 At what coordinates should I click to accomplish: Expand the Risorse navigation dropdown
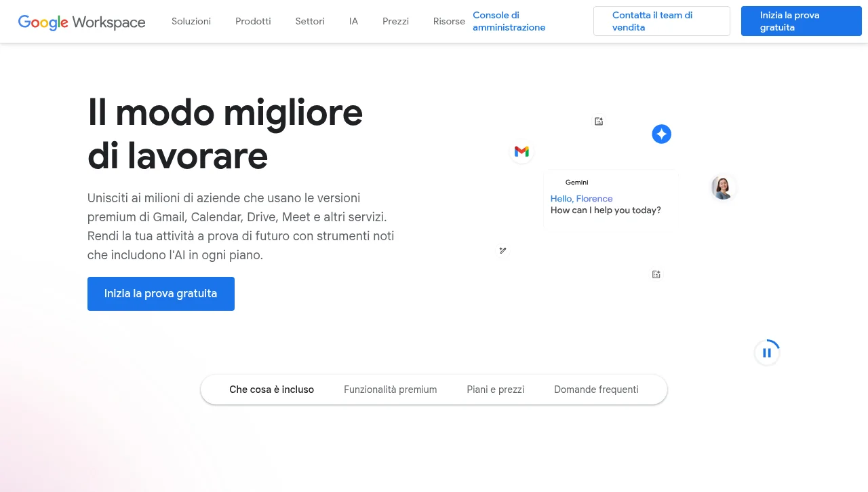click(x=449, y=21)
